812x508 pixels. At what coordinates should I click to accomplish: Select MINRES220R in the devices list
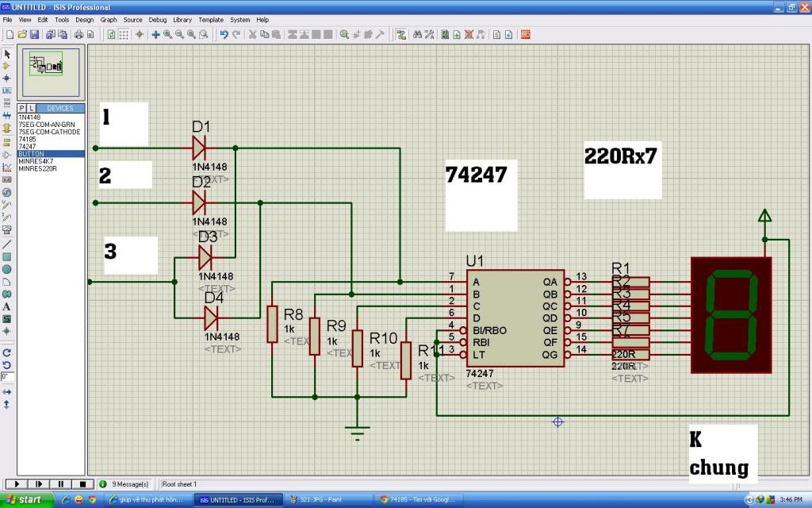(51, 168)
